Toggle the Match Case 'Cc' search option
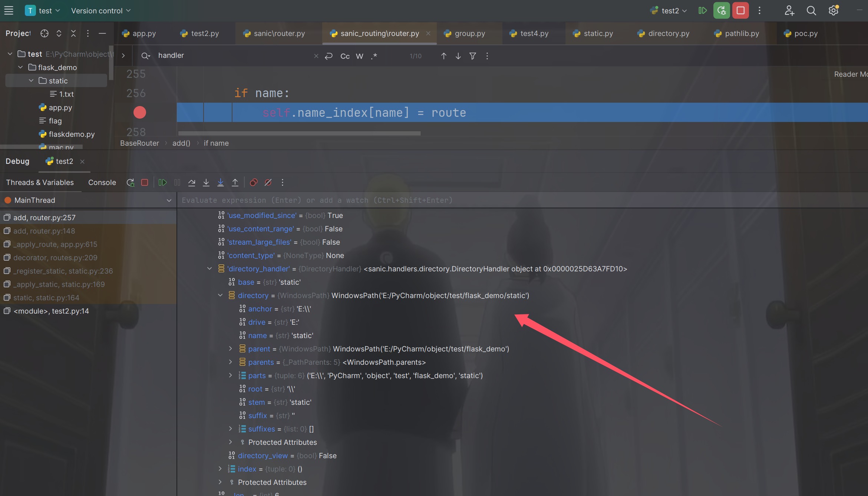 click(345, 56)
